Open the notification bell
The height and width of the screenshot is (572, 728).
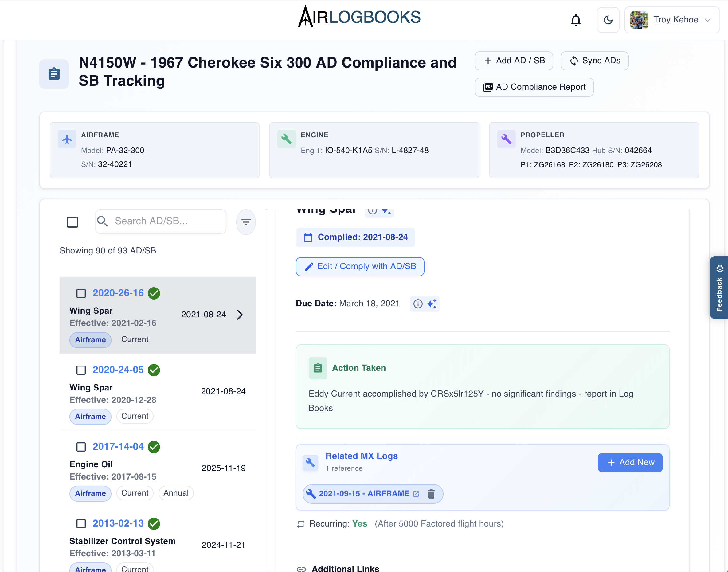(576, 20)
